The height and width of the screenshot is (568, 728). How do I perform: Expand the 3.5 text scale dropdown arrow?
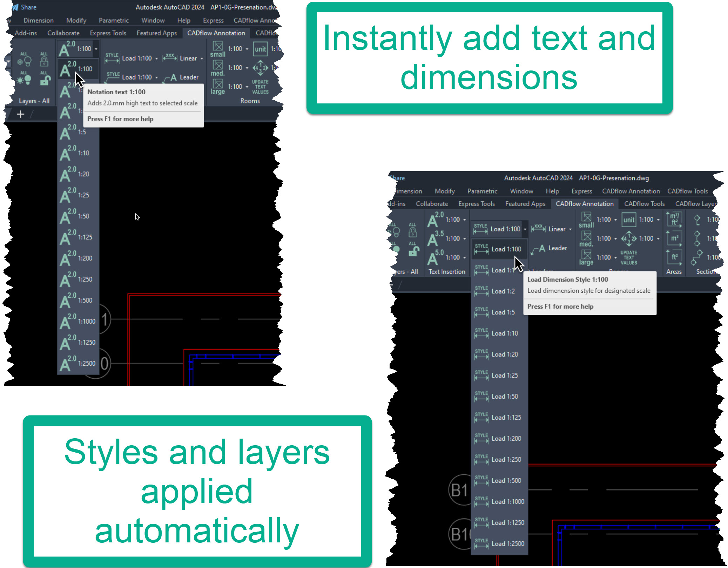[465, 239]
